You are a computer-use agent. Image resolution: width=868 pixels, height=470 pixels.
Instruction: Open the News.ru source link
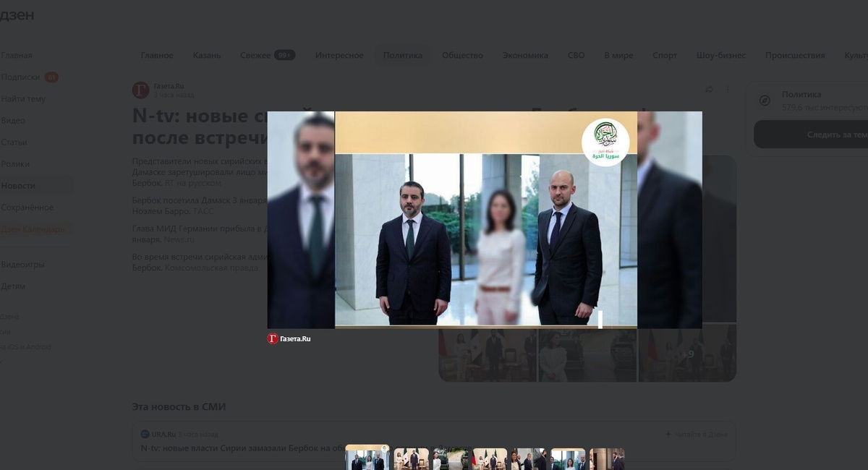tap(179, 239)
